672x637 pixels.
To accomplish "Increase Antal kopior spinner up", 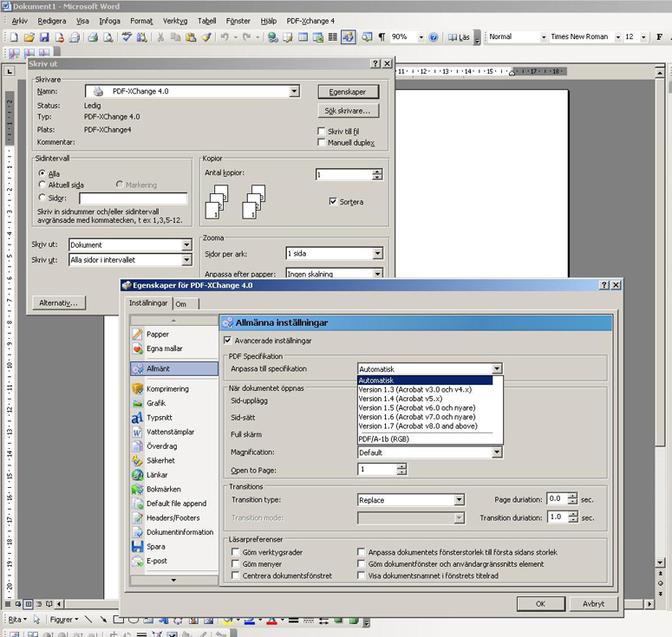I will click(377, 172).
